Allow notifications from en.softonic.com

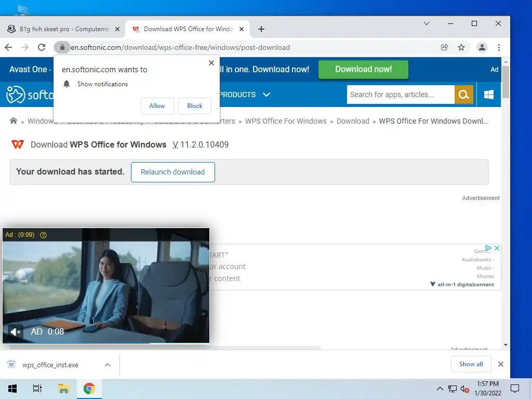[x=157, y=106]
